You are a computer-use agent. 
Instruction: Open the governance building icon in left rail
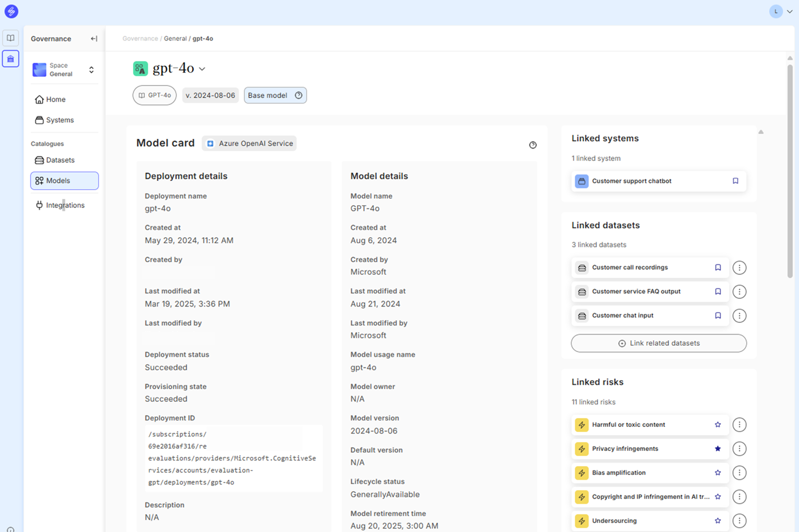tap(11, 59)
